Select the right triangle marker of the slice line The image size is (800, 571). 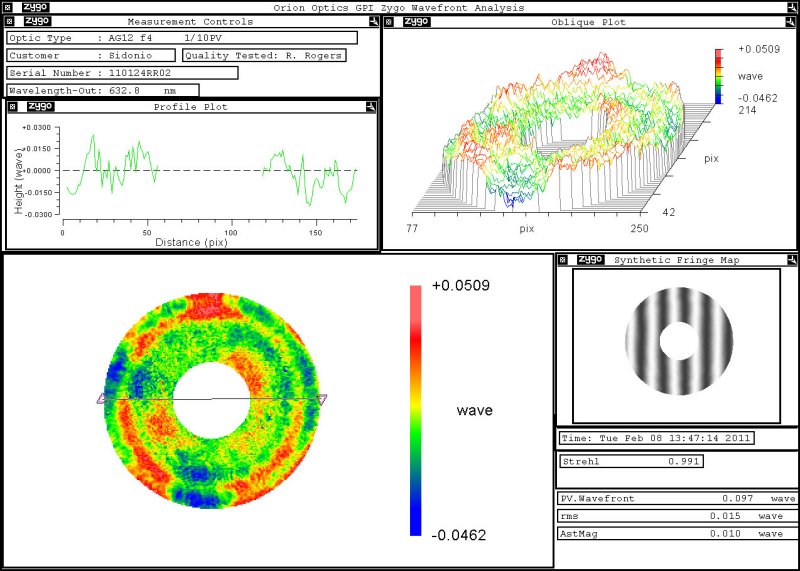pos(322,400)
